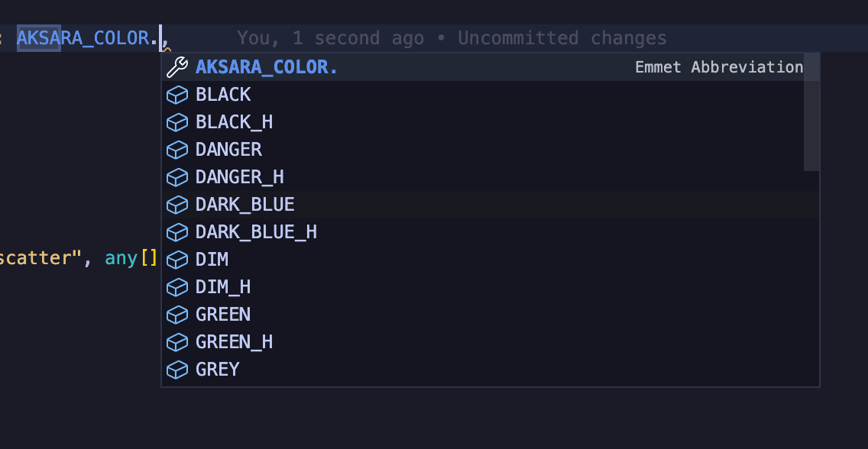
Task: Pick GREY in the suggestion list
Action: coord(218,370)
